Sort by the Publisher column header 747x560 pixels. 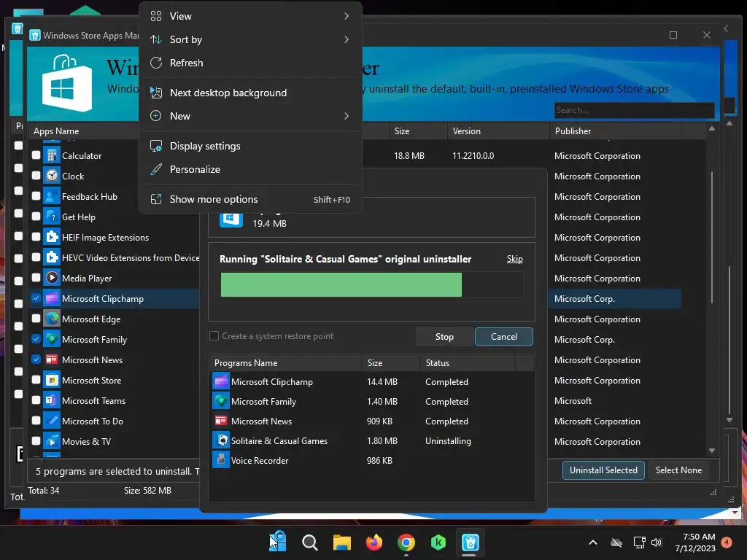(x=614, y=131)
